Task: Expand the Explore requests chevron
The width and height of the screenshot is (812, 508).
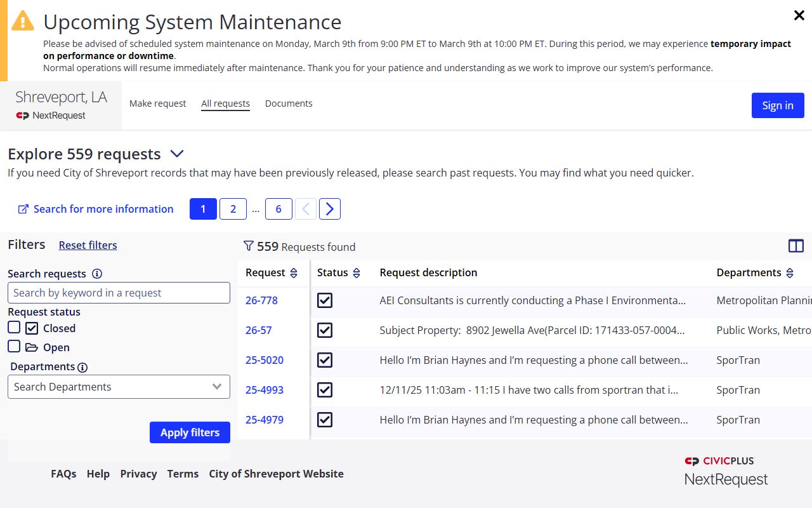Action: coord(177,154)
